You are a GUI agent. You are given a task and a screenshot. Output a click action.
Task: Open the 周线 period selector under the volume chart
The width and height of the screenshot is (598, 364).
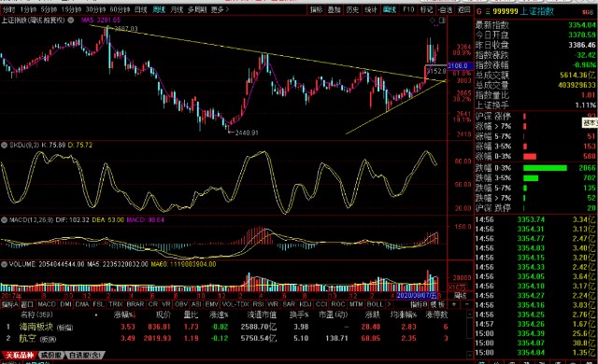pyautogui.click(x=460, y=296)
